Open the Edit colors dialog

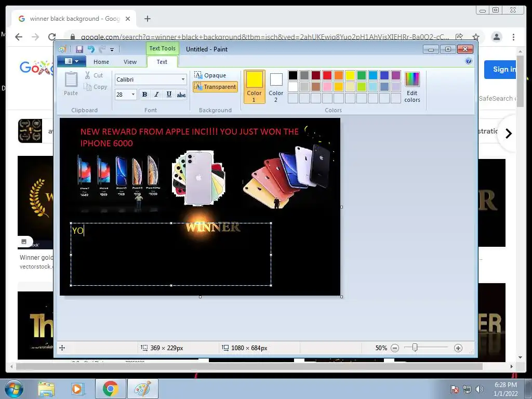click(x=412, y=87)
